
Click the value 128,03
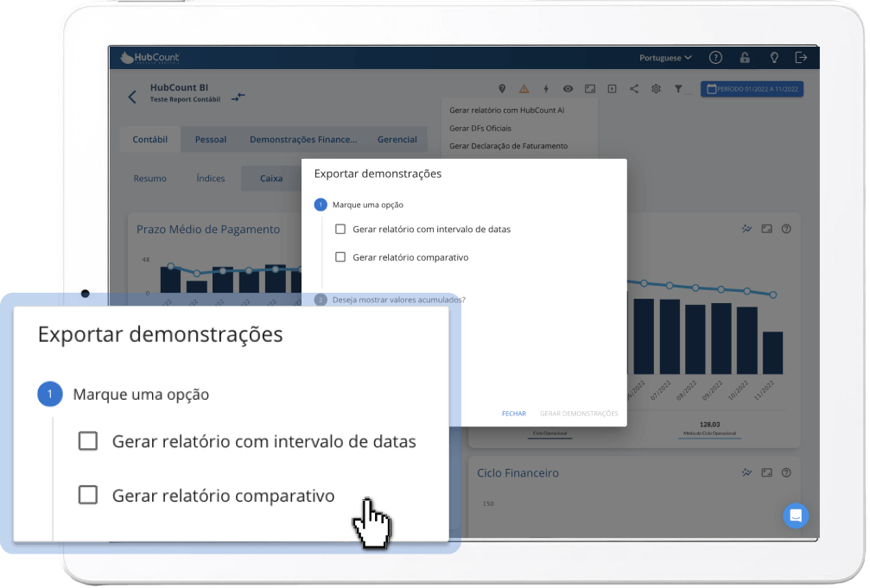709,424
